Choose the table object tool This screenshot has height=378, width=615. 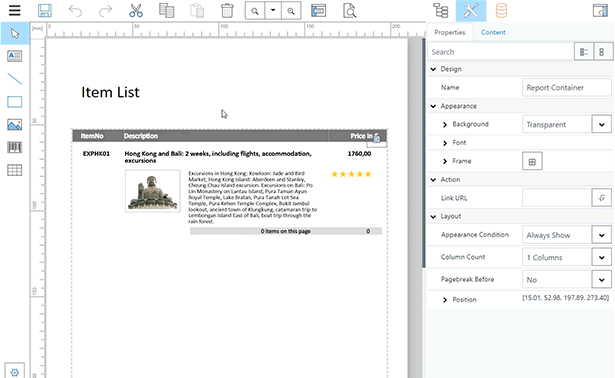pos(15,170)
